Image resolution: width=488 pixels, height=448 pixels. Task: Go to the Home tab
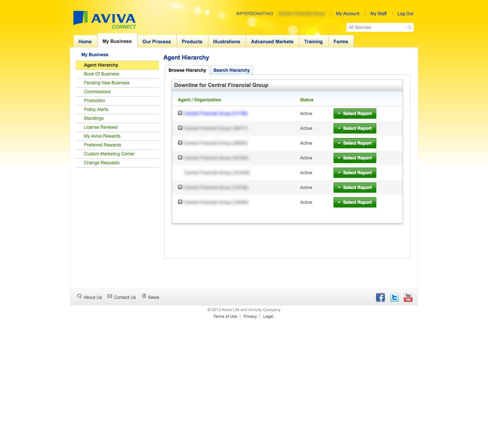point(85,41)
